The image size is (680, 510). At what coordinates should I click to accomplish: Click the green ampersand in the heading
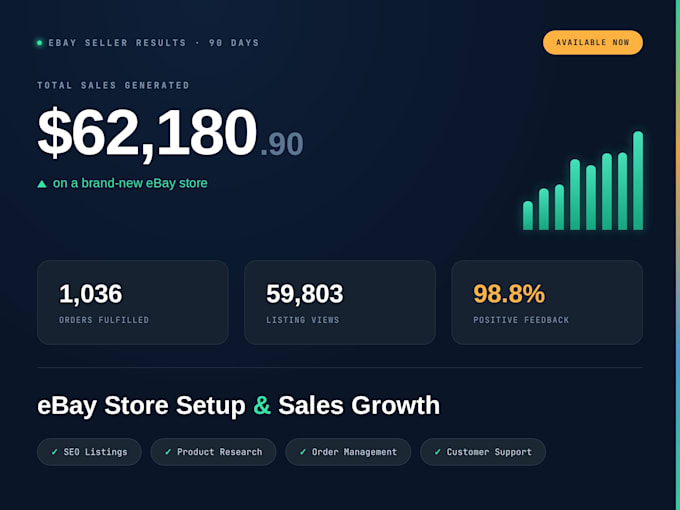pos(262,405)
